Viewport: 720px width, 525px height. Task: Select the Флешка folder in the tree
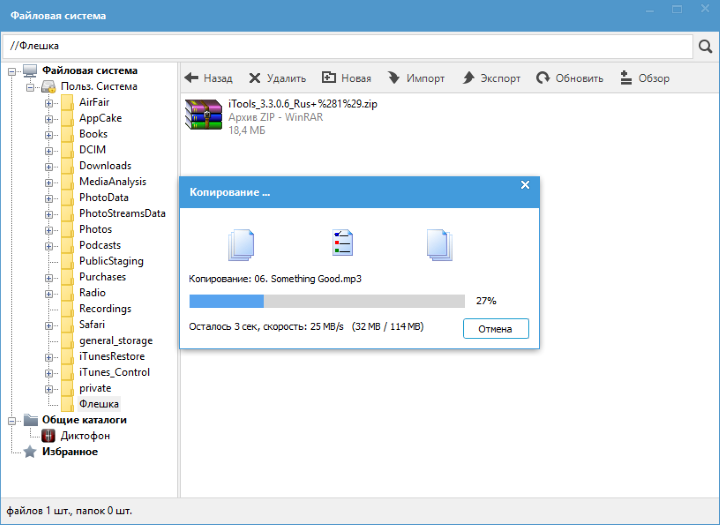pos(99,404)
